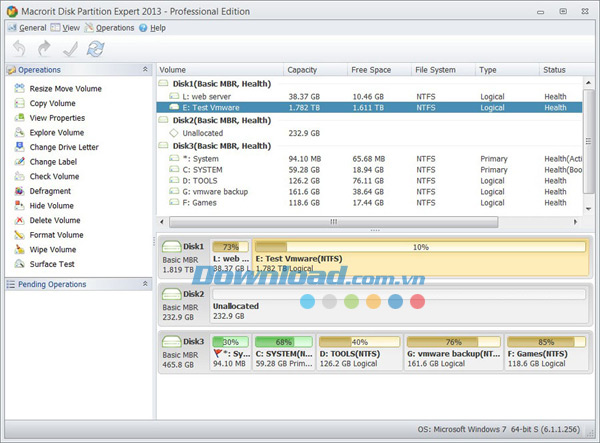Select the *: System volume row

[369, 159]
